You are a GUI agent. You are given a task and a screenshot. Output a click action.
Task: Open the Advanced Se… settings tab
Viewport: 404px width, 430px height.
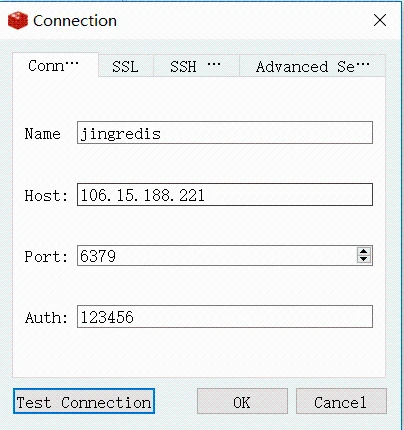point(312,66)
